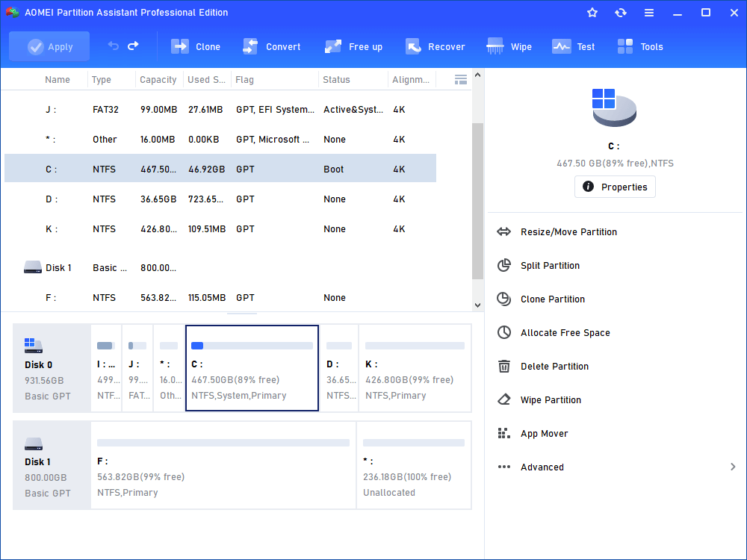Choose Allocate Free Space

(565, 333)
